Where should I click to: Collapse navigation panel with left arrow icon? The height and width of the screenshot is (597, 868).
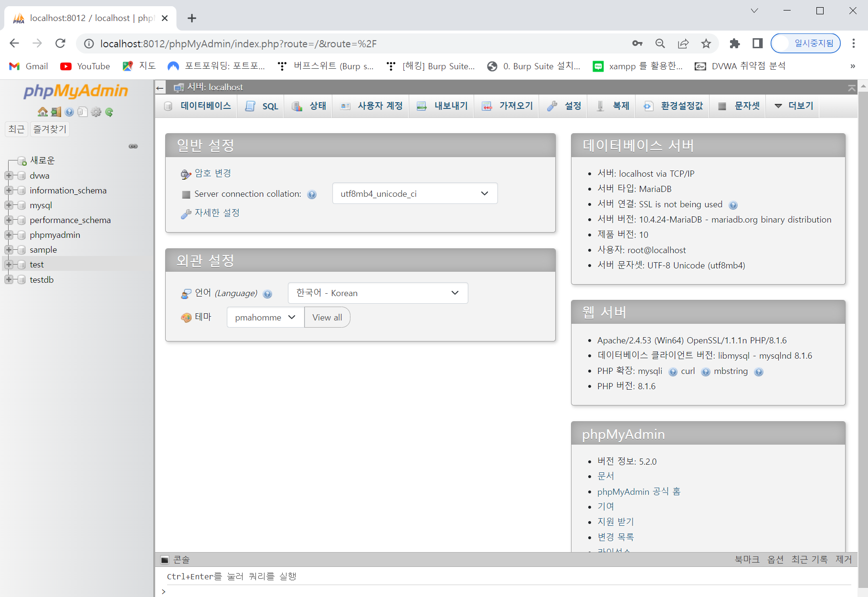pyautogui.click(x=160, y=87)
